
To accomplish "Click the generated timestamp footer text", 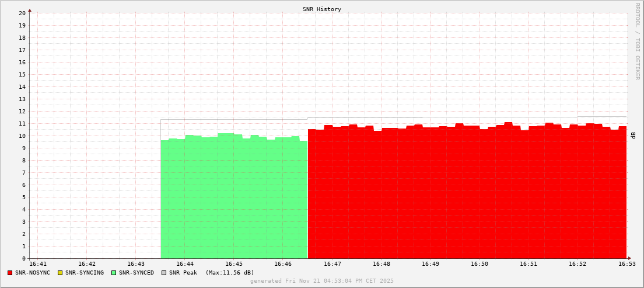I will [322, 281].
